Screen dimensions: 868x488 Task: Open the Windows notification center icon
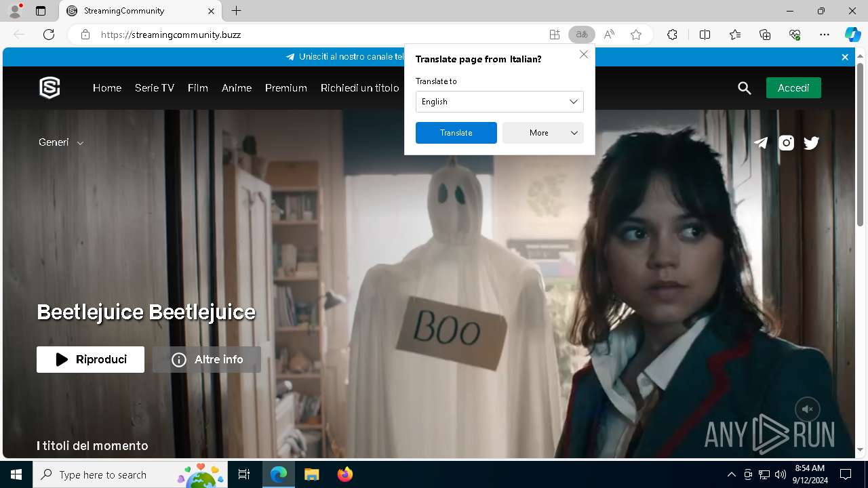(846, 474)
